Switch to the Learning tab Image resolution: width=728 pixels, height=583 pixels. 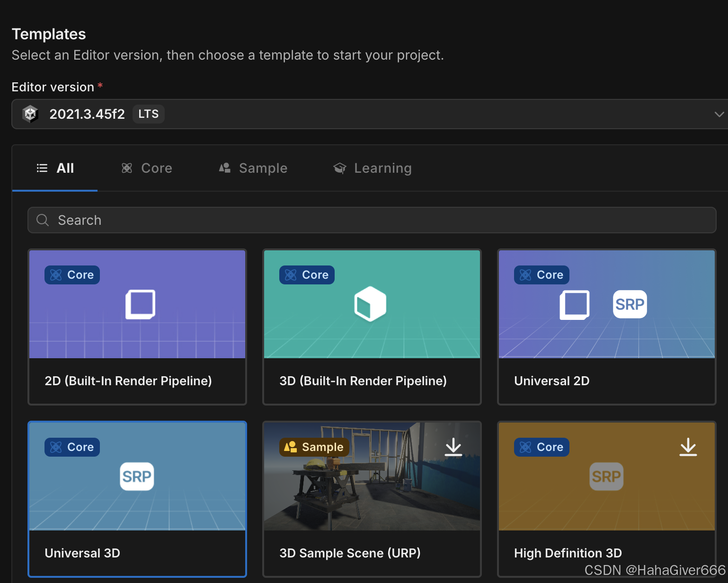coord(373,168)
